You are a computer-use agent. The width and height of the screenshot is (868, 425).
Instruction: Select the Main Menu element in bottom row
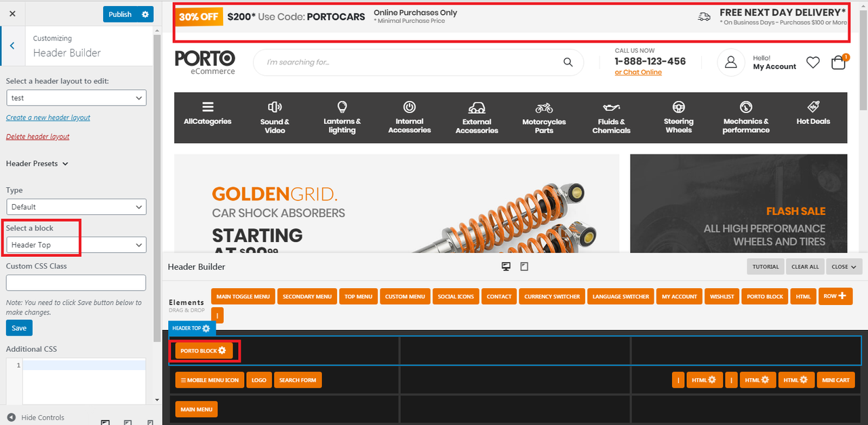coord(197,409)
